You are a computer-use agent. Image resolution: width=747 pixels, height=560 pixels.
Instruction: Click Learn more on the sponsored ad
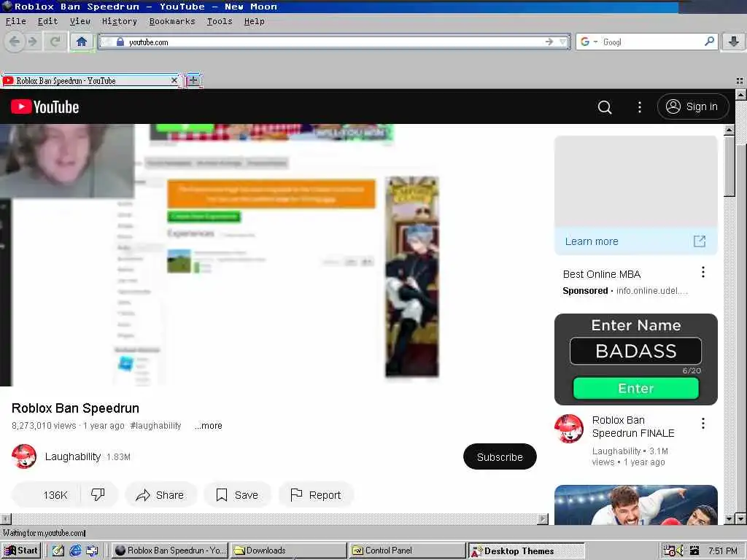point(592,241)
